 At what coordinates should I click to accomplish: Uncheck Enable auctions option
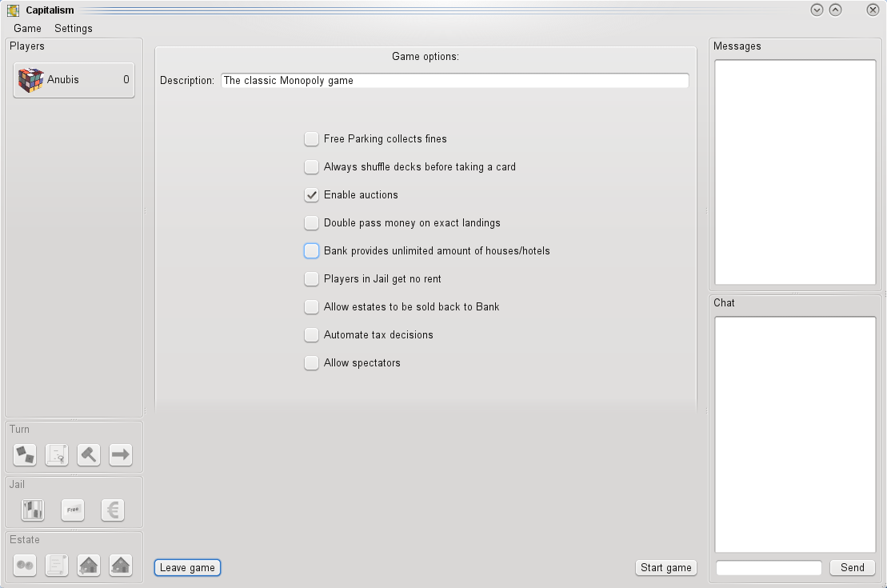(311, 194)
